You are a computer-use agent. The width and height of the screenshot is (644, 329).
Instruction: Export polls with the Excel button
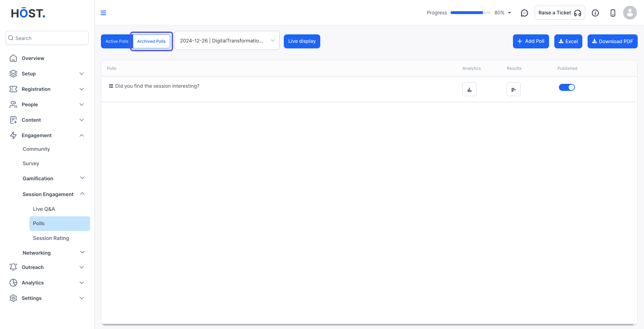(x=568, y=41)
